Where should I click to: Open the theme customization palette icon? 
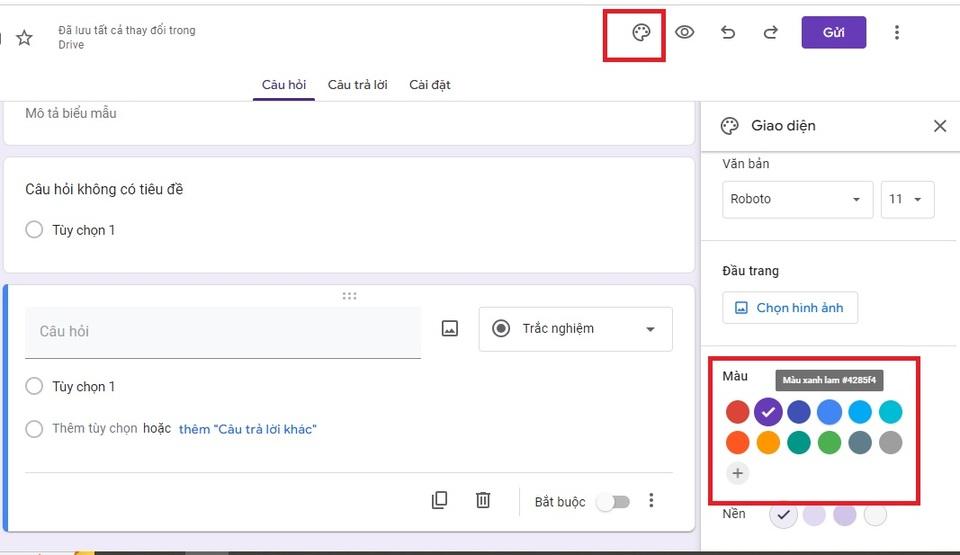pyautogui.click(x=641, y=33)
